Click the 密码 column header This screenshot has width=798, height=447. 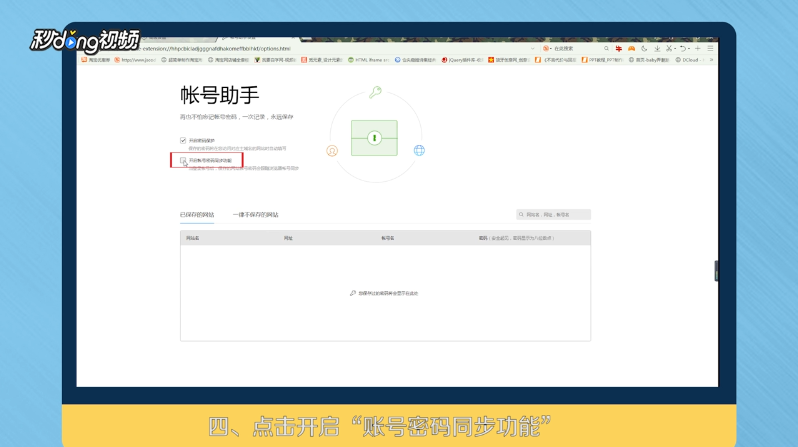pos(516,238)
